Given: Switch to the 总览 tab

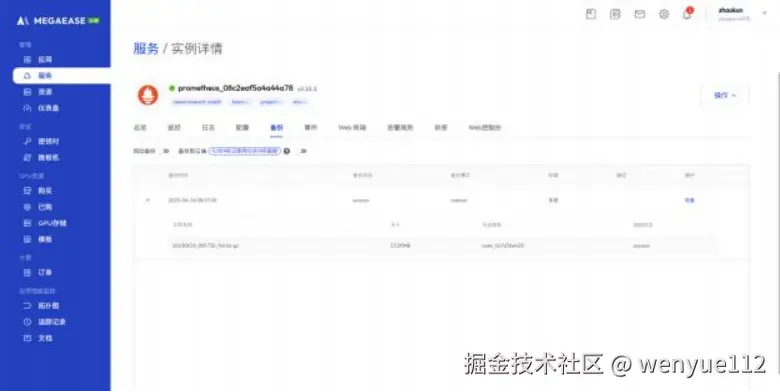Looking at the screenshot, I should (x=140, y=127).
